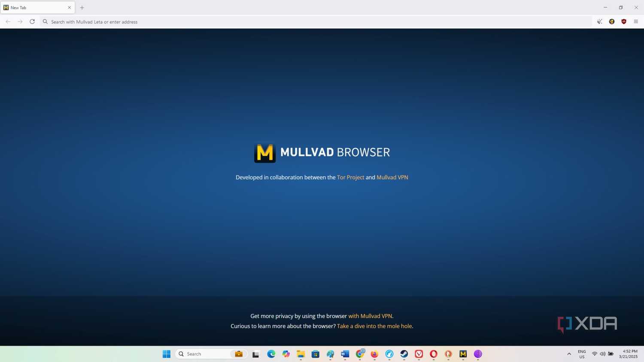
Task: Open Steam from the taskbar
Action: click(404, 354)
